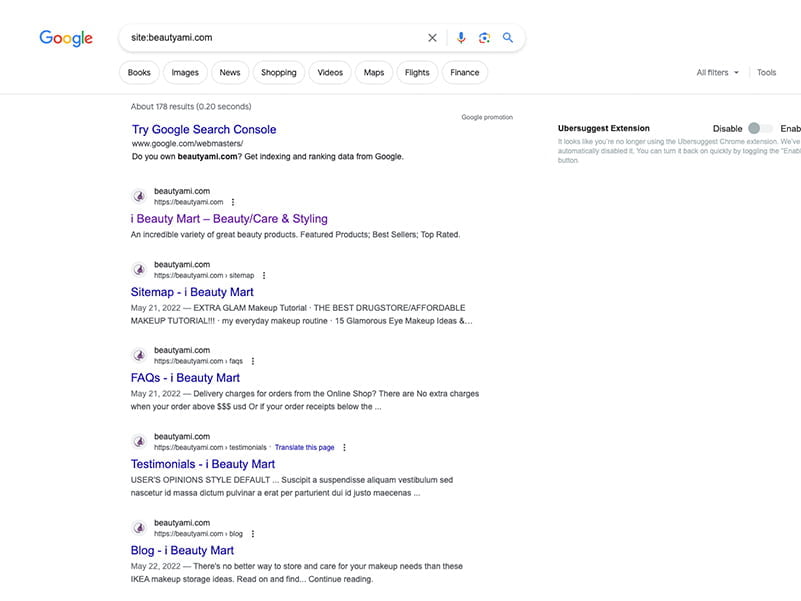Click the Ubersuggest Extension heading
Viewport: 801px width, 601px height.
point(604,128)
